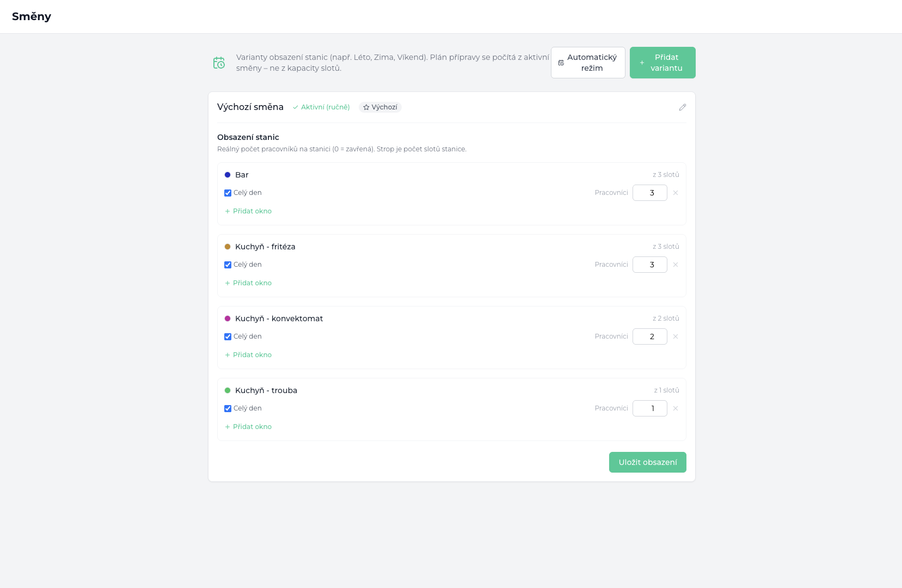Toggle Celý den checkbox for Kuchyň - fritéza
This screenshot has height=588, width=902.
pyautogui.click(x=228, y=265)
